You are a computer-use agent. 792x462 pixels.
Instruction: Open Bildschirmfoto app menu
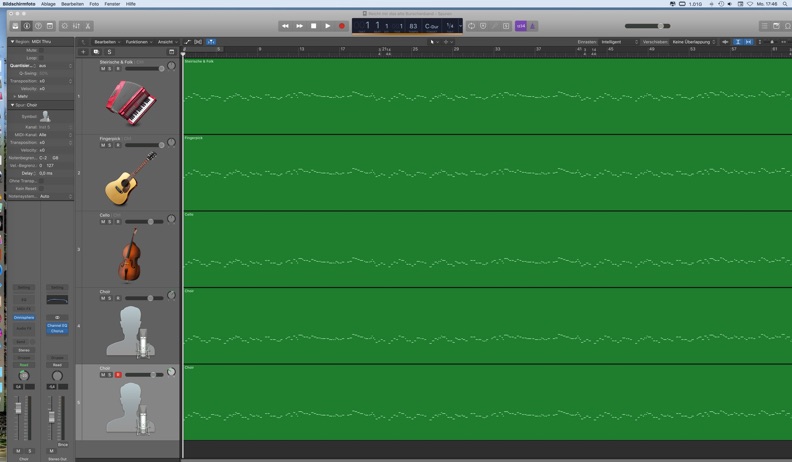coord(19,4)
